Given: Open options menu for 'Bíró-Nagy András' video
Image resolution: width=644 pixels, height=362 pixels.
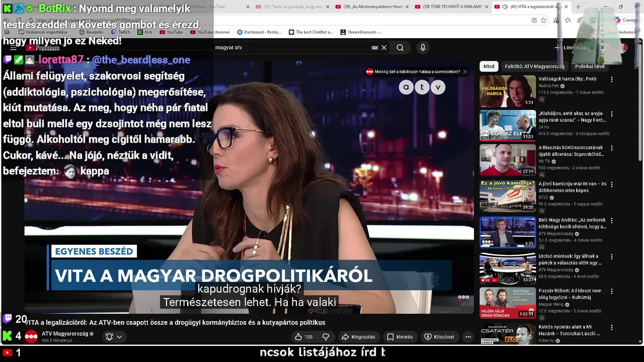Looking at the screenshot, I should (612, 221).
